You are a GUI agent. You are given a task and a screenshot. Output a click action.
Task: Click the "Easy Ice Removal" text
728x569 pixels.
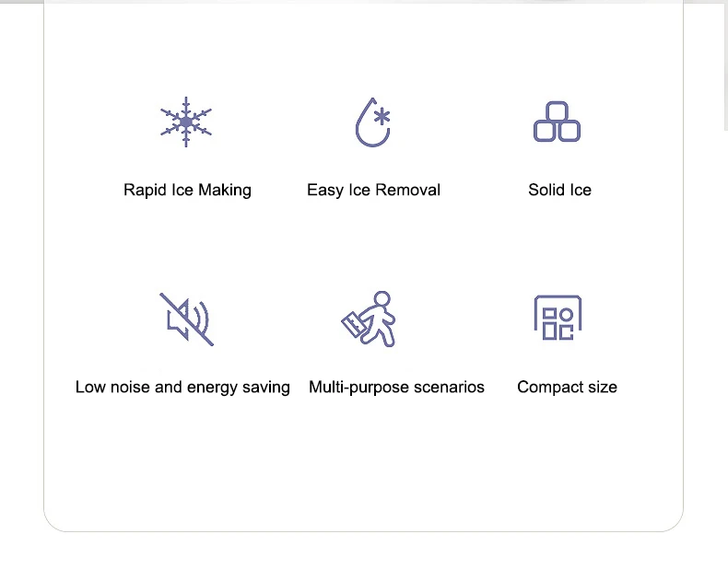(x=373, y=190)
